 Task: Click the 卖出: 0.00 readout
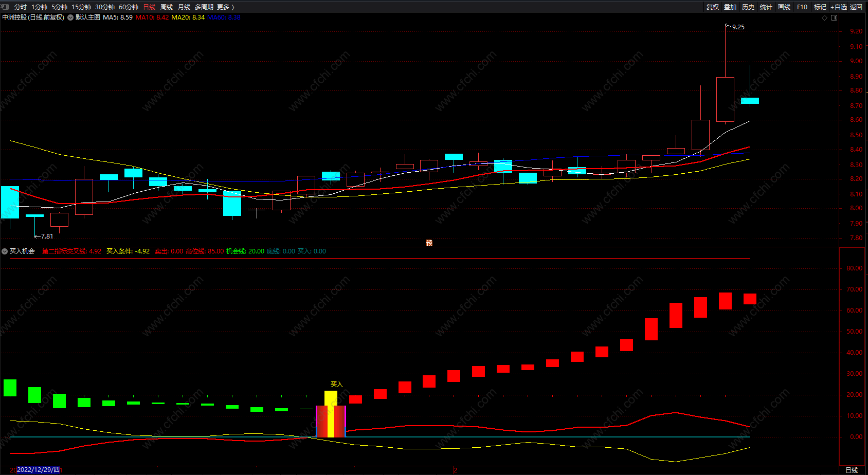click(x=169, y=251)
